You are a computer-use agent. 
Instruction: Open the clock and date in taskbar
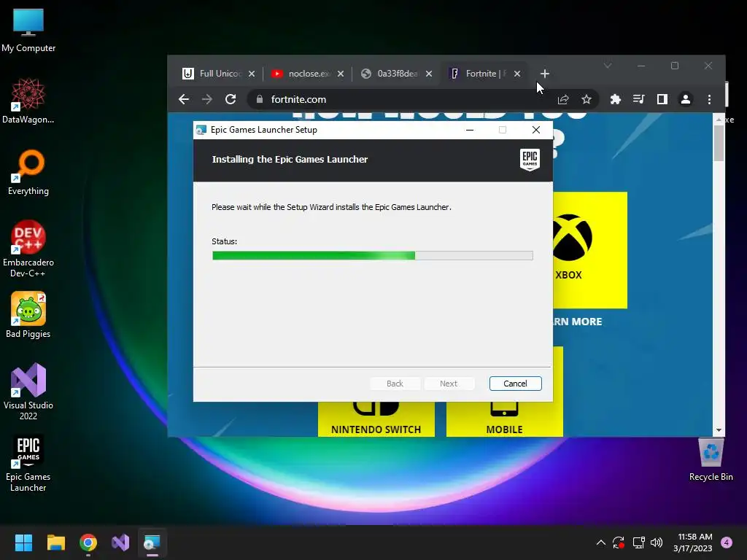point(692,542)
